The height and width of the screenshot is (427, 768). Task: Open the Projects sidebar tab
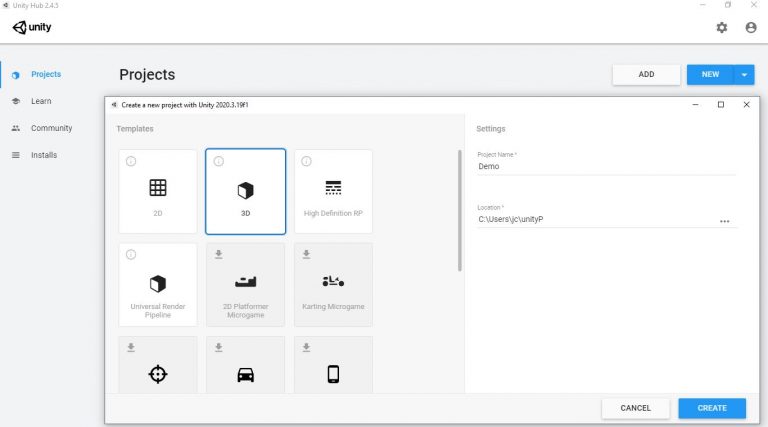[45, 74]
